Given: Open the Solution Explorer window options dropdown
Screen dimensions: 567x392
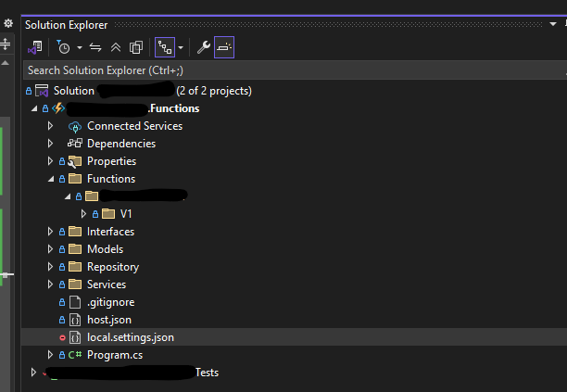Looking at the screenshot, I should (553, 24).
